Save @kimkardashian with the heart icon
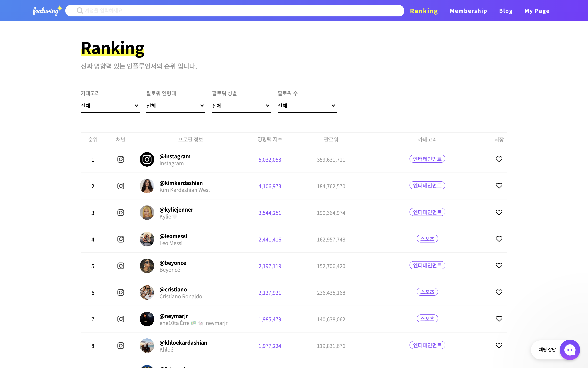 (499, 186)
